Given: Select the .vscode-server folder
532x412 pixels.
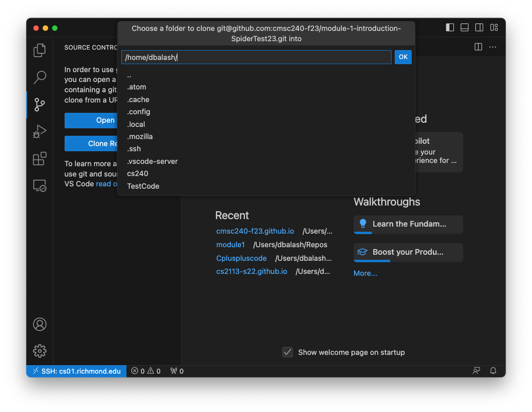Looking at the screenshot, I should click(x=266, y=162).
